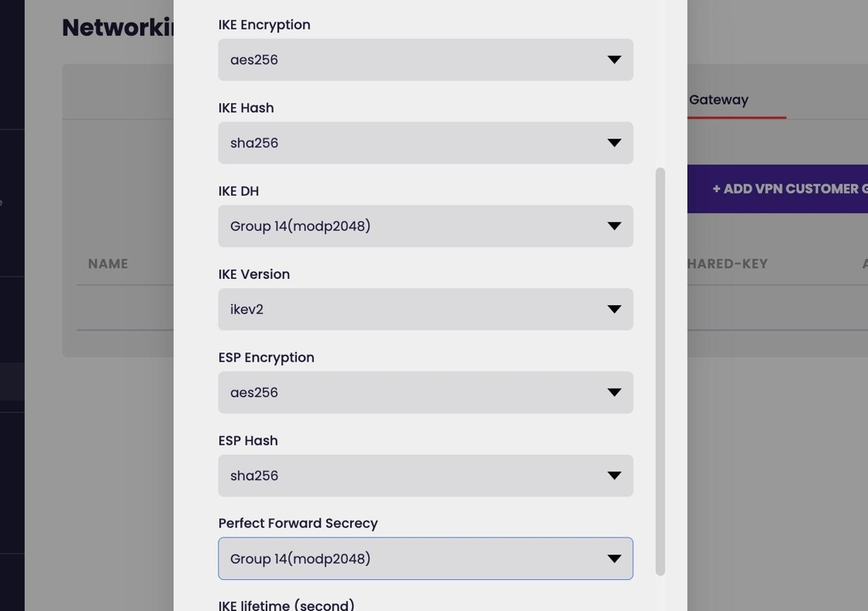Click the SHARED-KEY column header
Image resolution: width=868 pixels, height=611 pixels.
click(x=728, y=264)
